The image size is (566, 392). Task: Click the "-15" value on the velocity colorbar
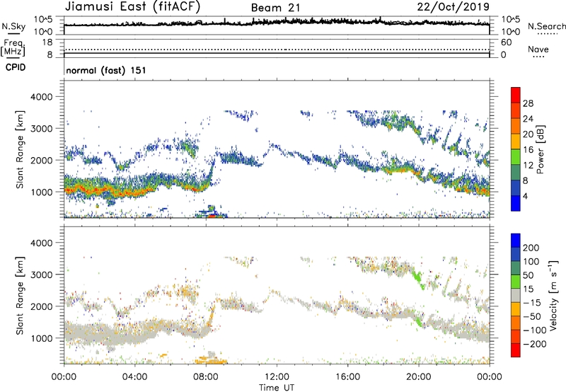(531, 303)
